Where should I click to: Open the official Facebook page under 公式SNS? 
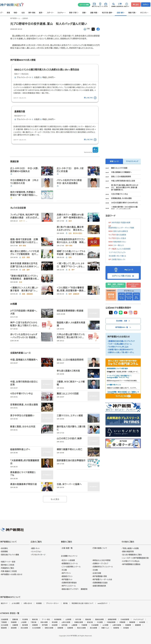(x=116, y=313)
